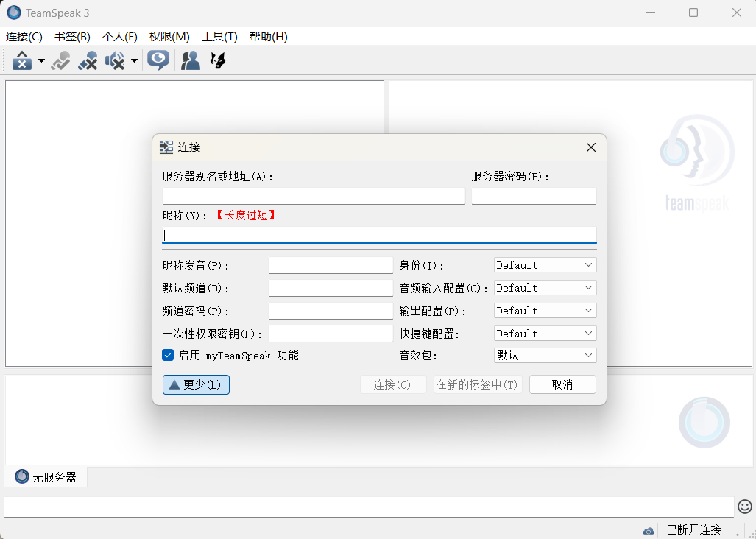Click the red 【长度过短】 warning text
Viewport: 756px width, 539px height.
click(246, 215)
